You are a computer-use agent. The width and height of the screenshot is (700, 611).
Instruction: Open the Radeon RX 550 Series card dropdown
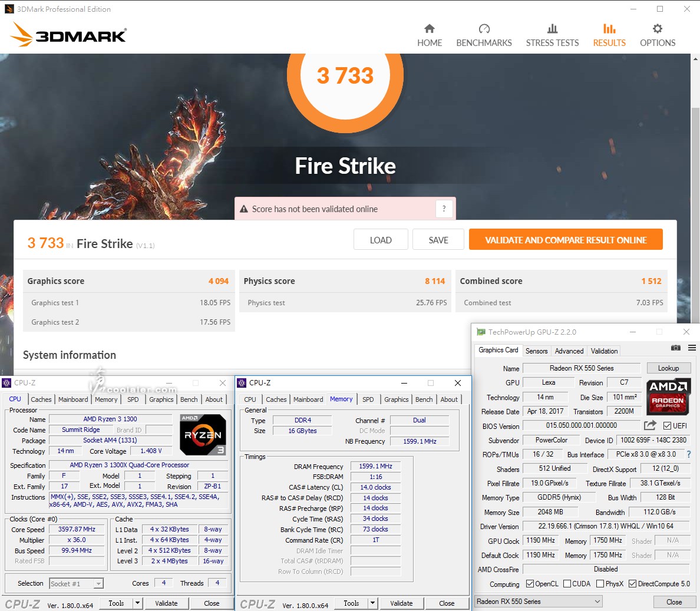click(x=539, y=602)
